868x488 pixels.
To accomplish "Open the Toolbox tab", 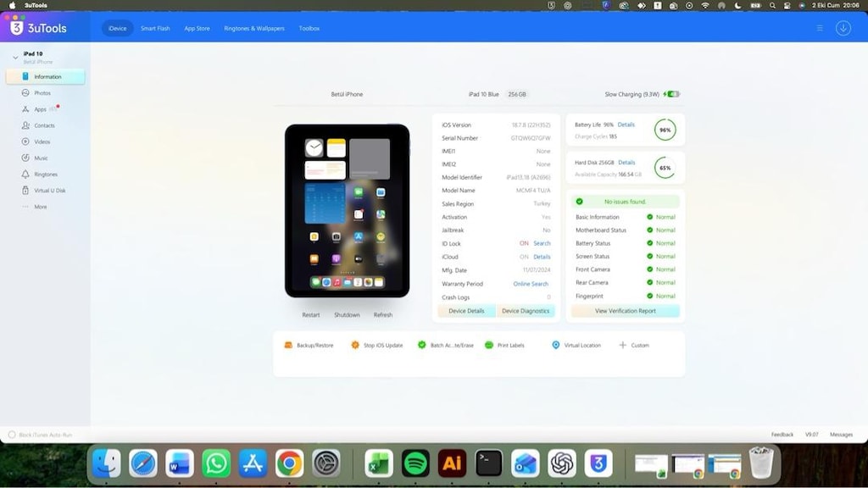I will point(309,28).
